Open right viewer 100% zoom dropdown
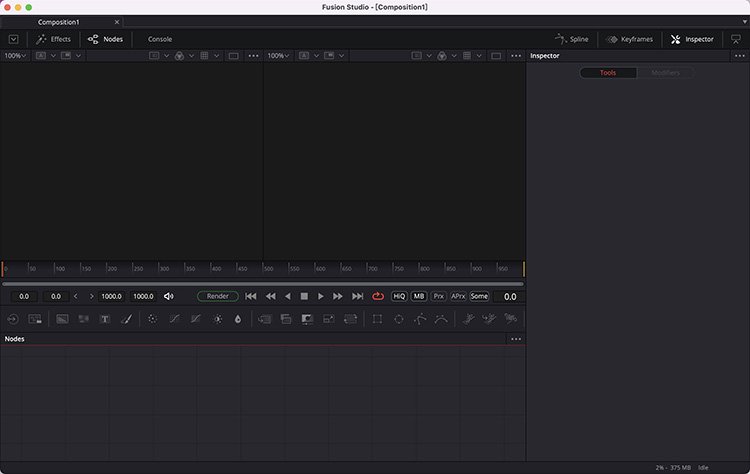750x474 pixels. (x=278, y=56)
